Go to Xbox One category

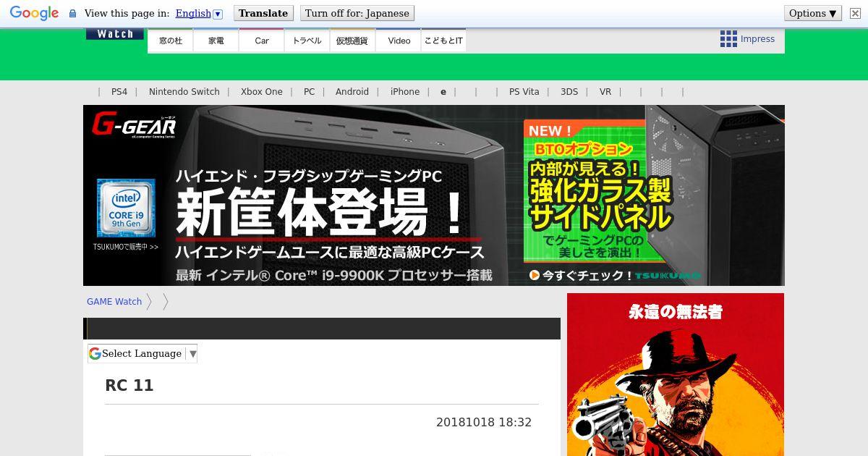pos(262,92)
